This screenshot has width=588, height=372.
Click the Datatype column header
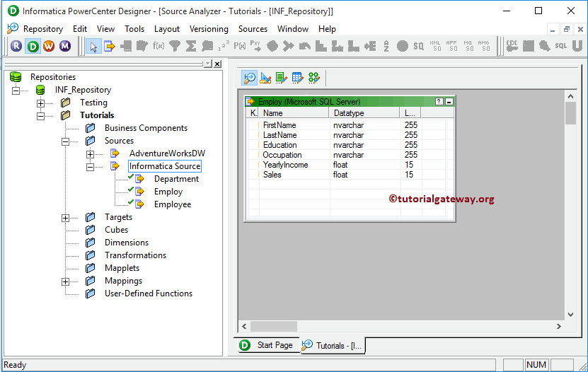pos(364,112)
